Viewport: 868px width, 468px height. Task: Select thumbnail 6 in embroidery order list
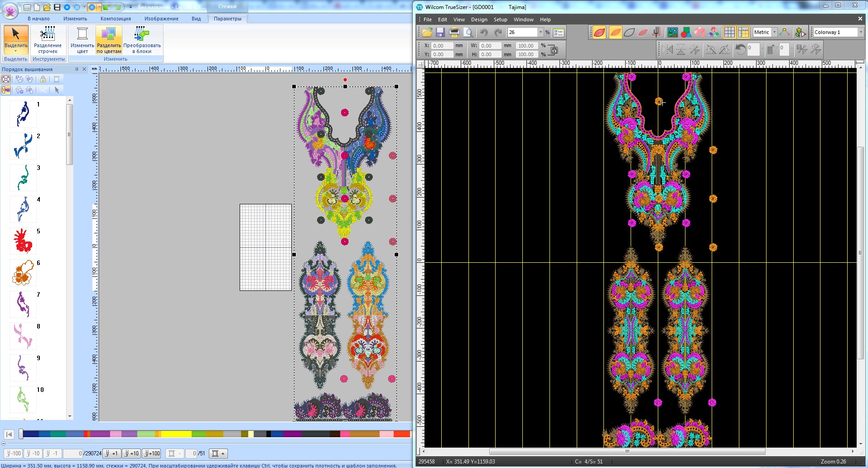(23, 272)
